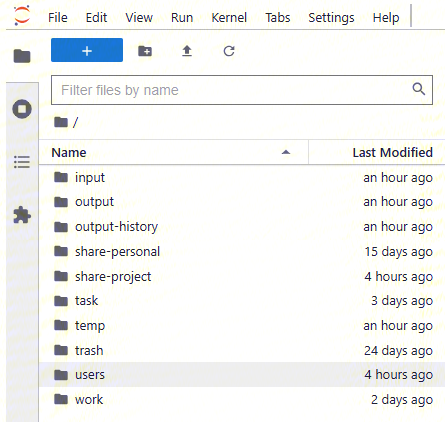This screenshot has height=422, width=445.
Task: Select the share-project folder
Action: pyautogui.click(x=242, y=276)
